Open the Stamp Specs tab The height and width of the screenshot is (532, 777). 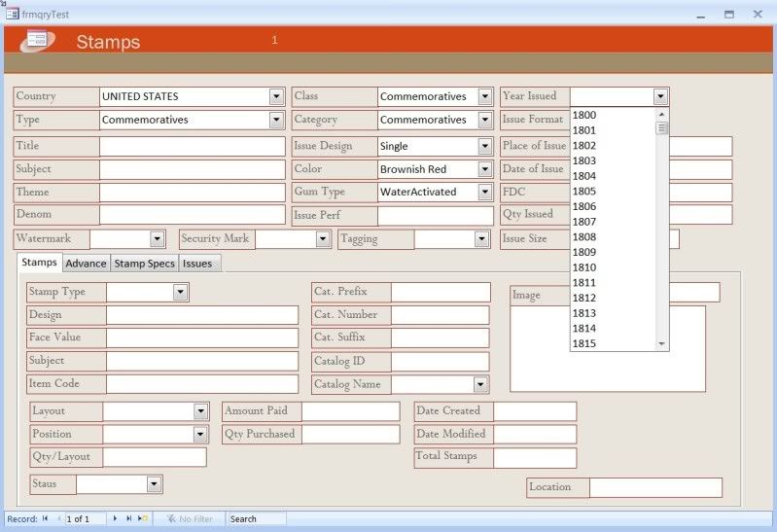(x=144, y=264)
